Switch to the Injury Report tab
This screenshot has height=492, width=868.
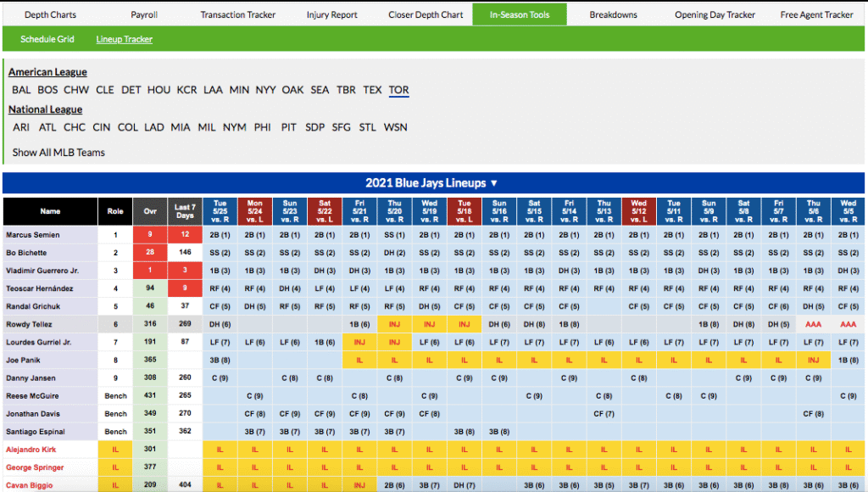(333, 14)
